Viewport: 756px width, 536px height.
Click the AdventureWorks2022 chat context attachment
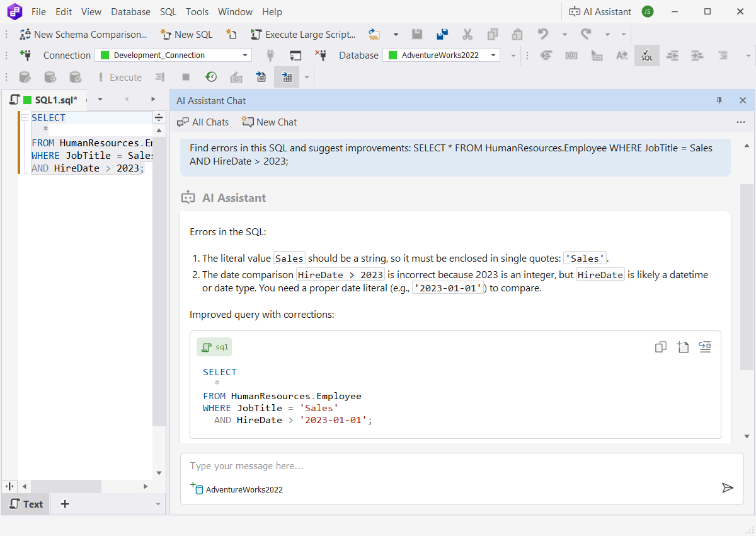click(x=238, y=489)
